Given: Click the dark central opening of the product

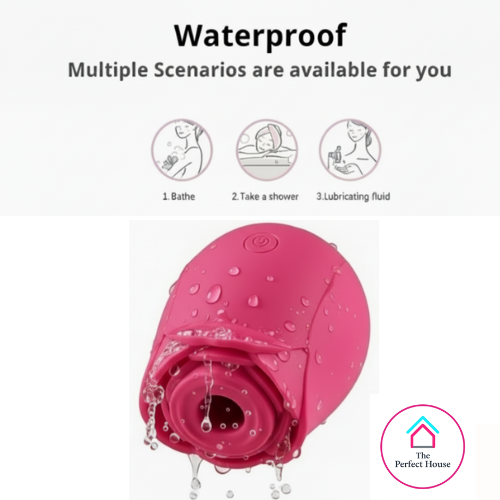Looking at the screenshot, I should click(x=224, y=413).
